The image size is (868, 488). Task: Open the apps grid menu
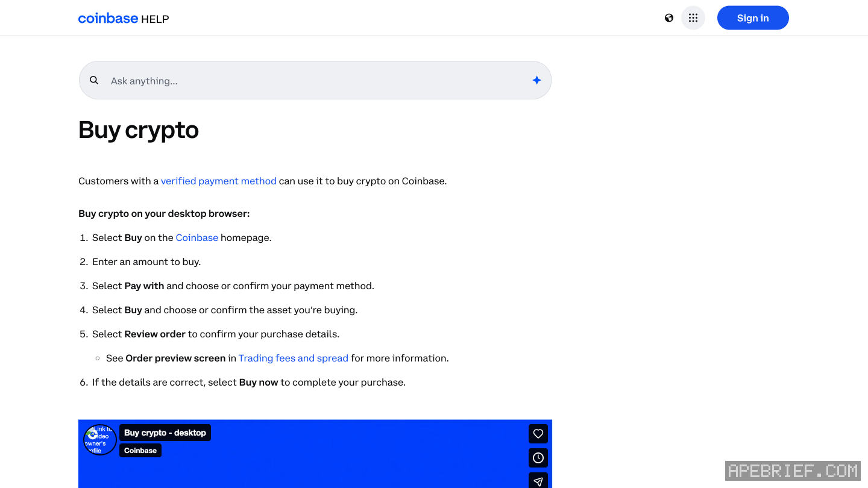pos(693,18)
